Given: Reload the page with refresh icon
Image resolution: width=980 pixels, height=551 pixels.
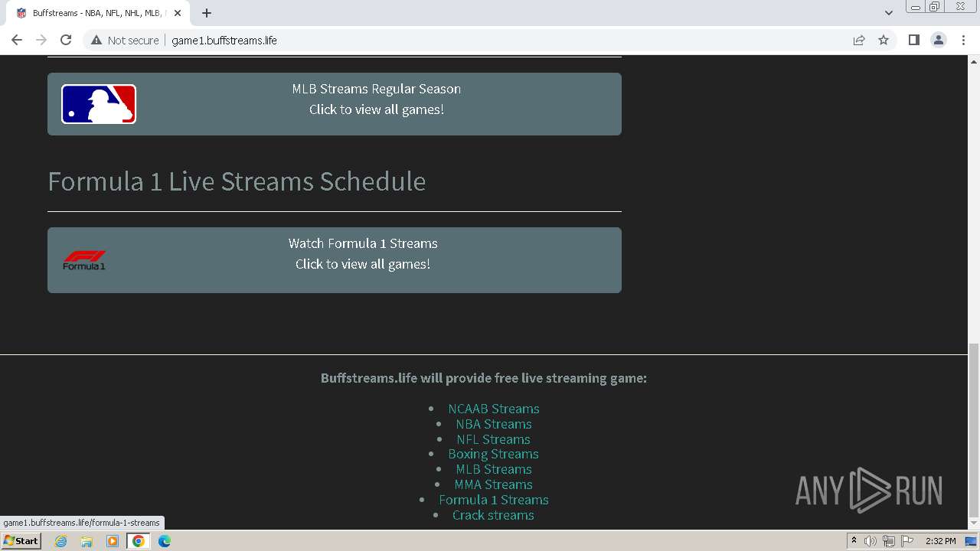Looking at the screenshot, I should [66, 40].
